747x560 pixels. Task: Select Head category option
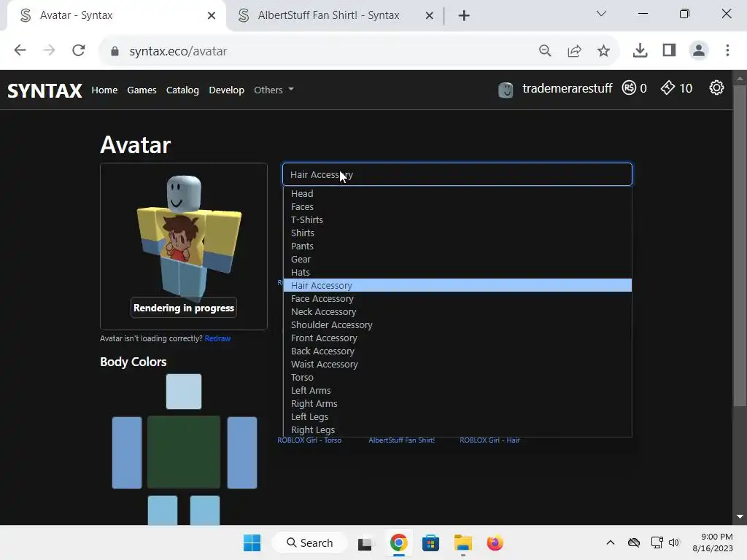(457, 194)
